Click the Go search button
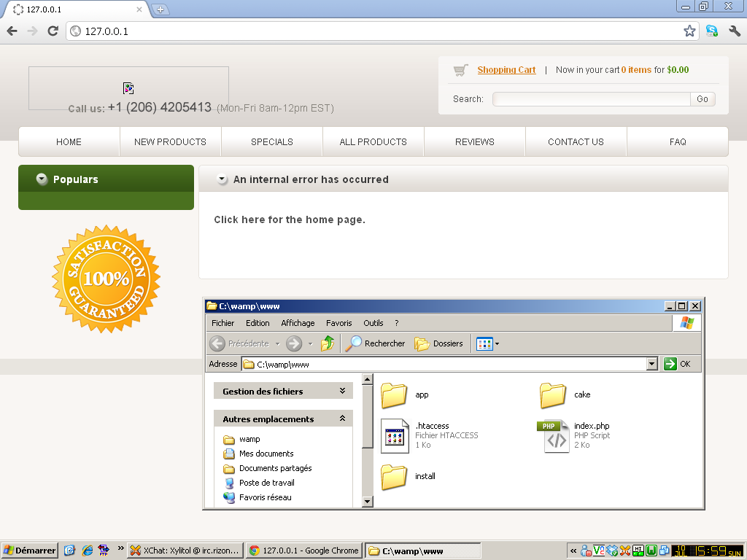The height and width of the screenshot is (560, 747). (x=703, y=99)
